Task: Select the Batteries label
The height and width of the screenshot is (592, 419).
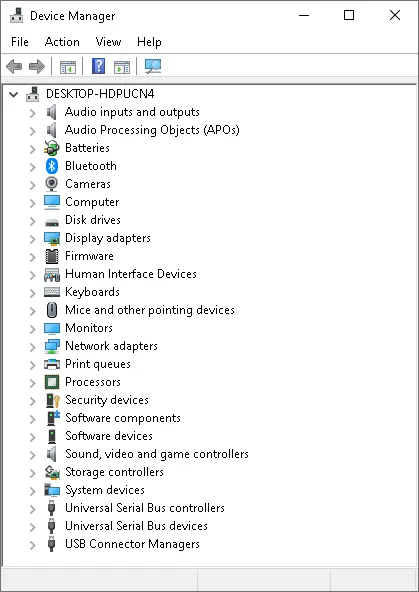Action: point(87,148)
